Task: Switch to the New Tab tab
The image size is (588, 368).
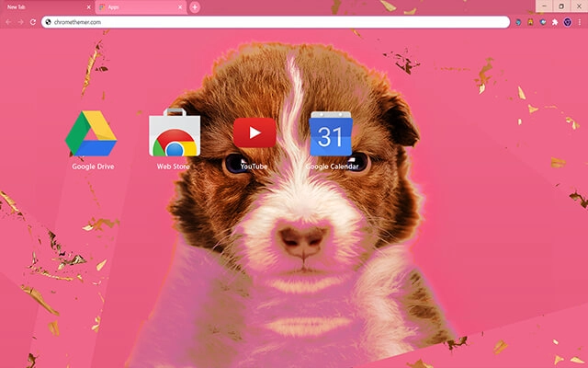Action: [47, 7]
